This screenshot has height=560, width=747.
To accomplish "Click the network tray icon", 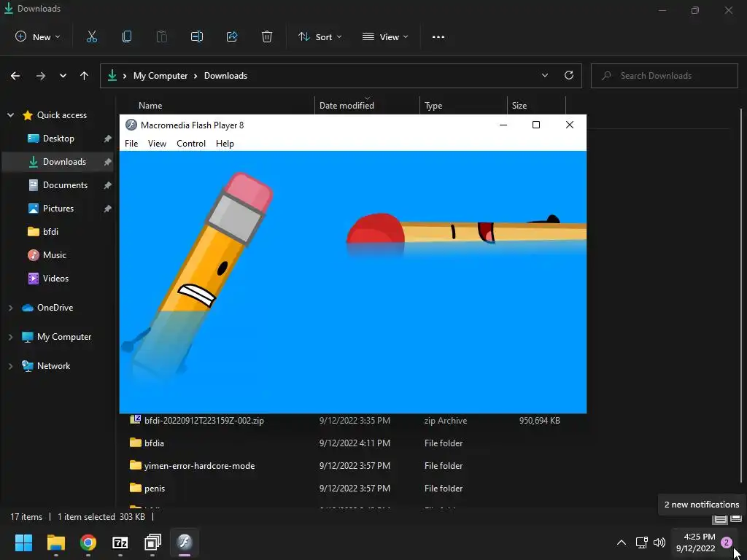I will click(642, 542).
